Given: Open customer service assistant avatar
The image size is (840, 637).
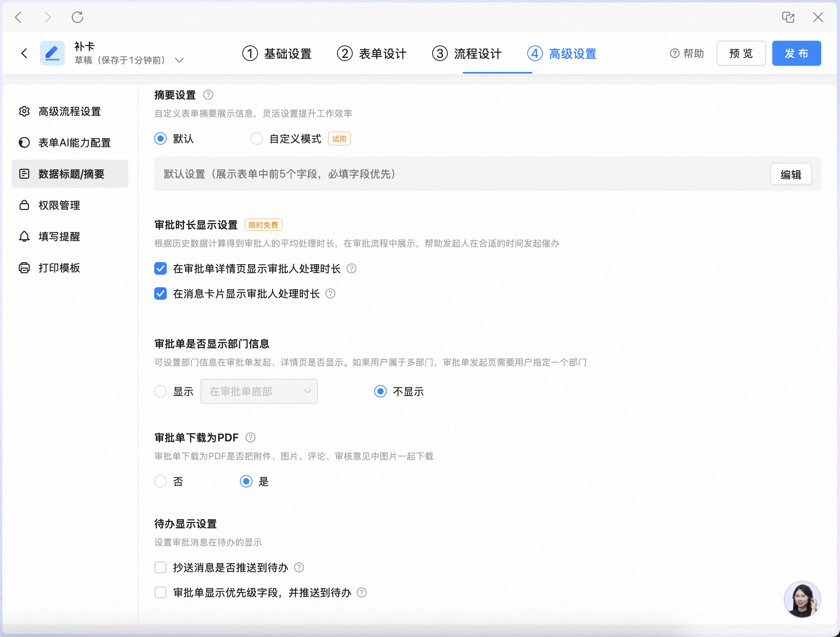Looking at the screenshot, I should [802, 599].
